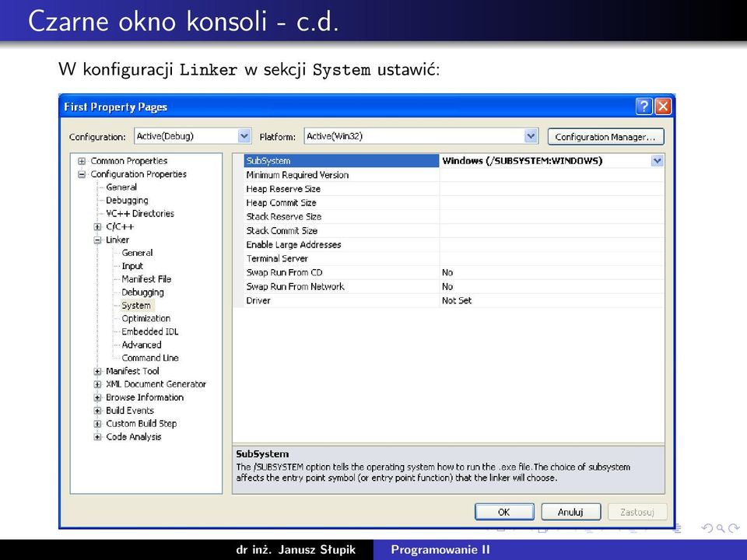Screen dimensions: 747x560
Task: Click the Not Set value for Driver
Action: (x=457, y=300)
